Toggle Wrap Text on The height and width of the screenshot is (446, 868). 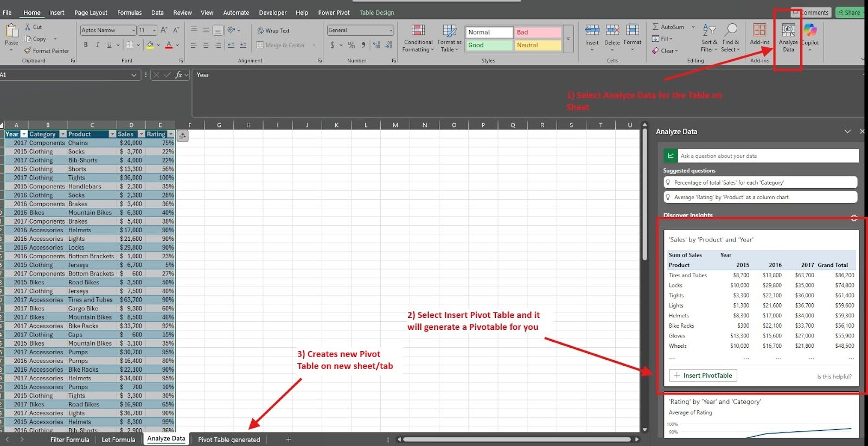click(x=273, y=31)
